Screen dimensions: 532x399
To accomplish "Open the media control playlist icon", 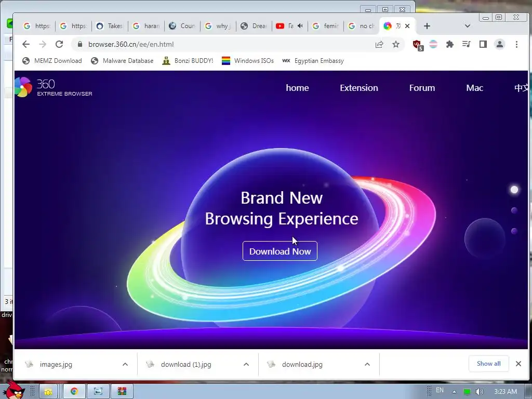I will (x=467, y=44).
